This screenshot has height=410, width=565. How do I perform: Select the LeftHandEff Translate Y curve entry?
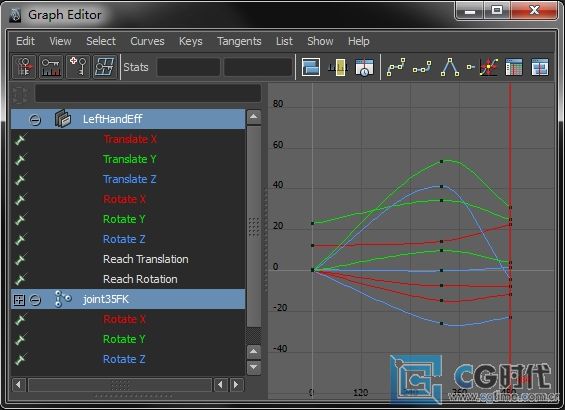[x=130, y=159]
